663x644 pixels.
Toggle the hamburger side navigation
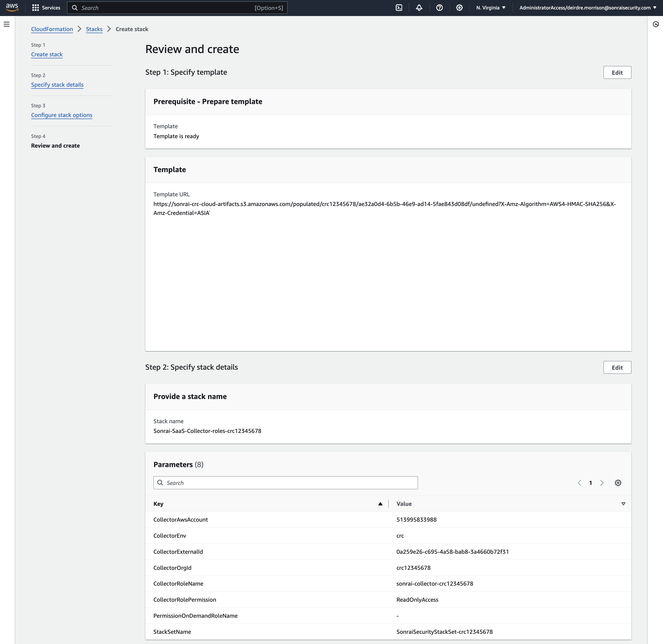(x=6, y=24)
